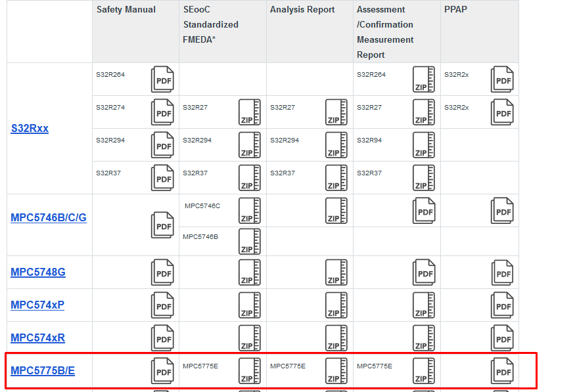Download the MPC5775B/E PPAP PDF

click(502, 370)
